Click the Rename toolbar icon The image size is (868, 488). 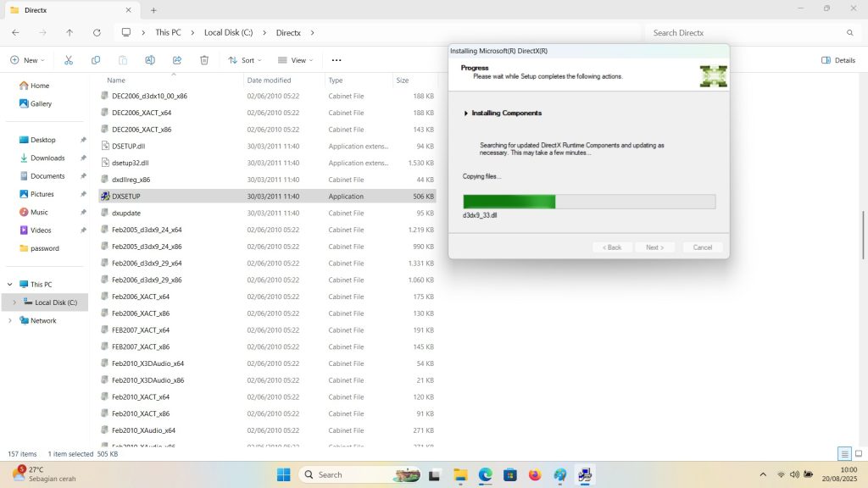pos(150,60)
